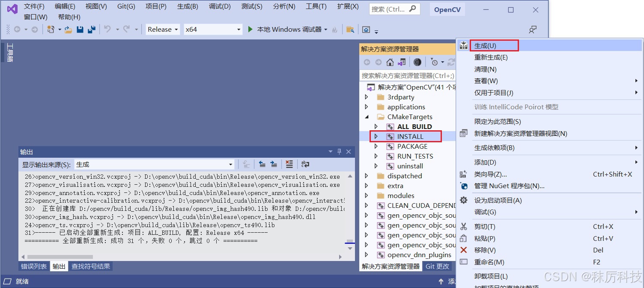Click the Output panel horizontal scrollbar right arrow
The image size is (644, 288).
pos(341,257)
